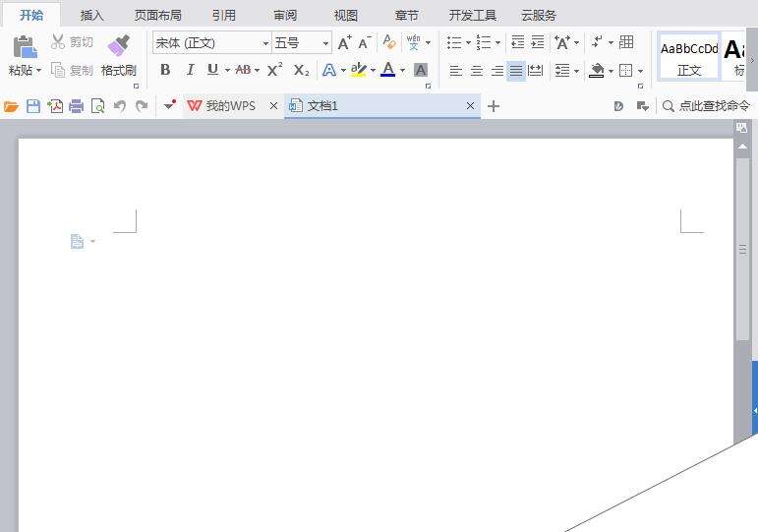The height and width of the screenshot is (532, 758).
Task: Click the table grid icon in paragraph group
Action: click(626, 42)
